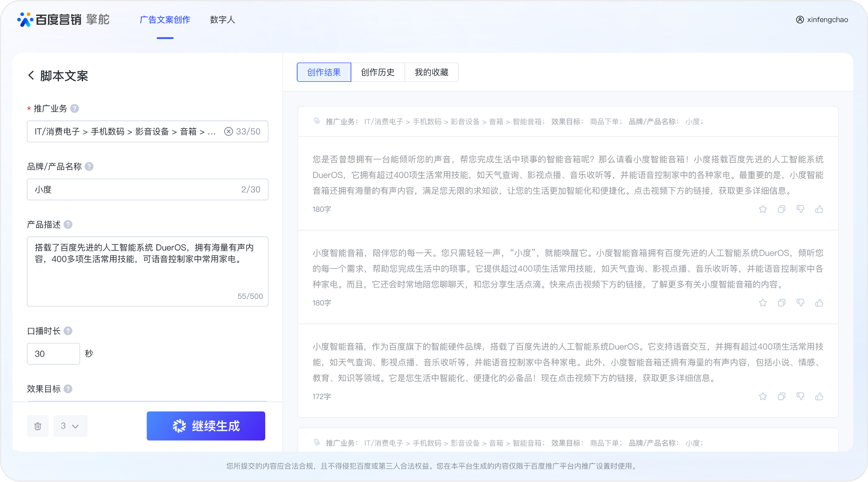This screenshot has width=868, height=482.
Task: Click the 秒 unit label beside duration
Action: point(89,354)
